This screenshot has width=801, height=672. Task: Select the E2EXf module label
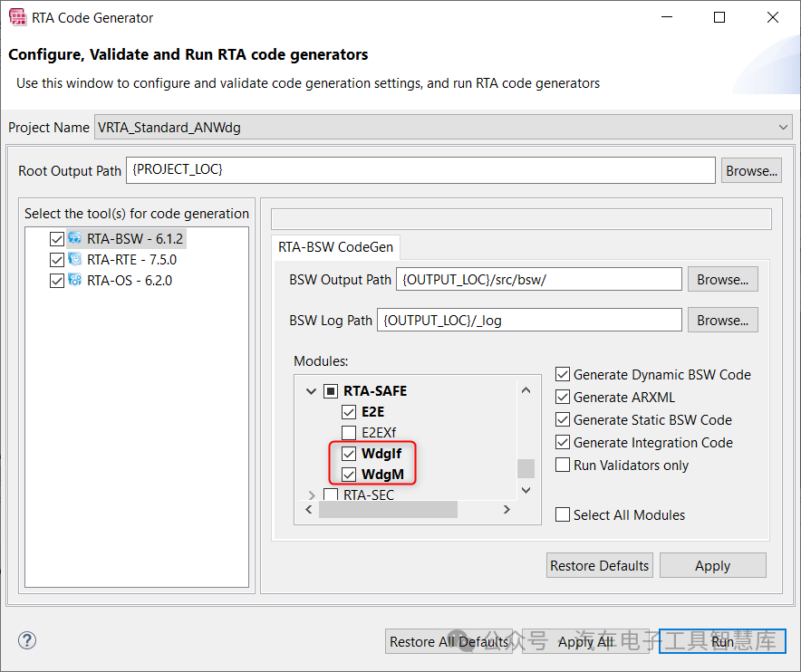coord(379,433)
